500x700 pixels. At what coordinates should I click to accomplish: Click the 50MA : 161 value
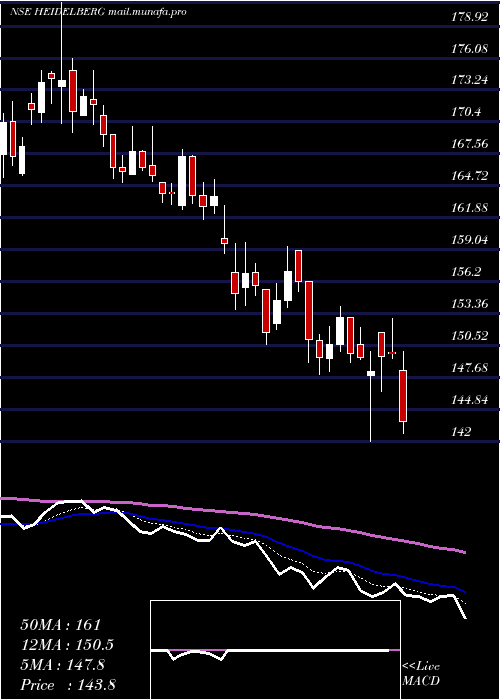pyautogui.click(x=61, y=625)
